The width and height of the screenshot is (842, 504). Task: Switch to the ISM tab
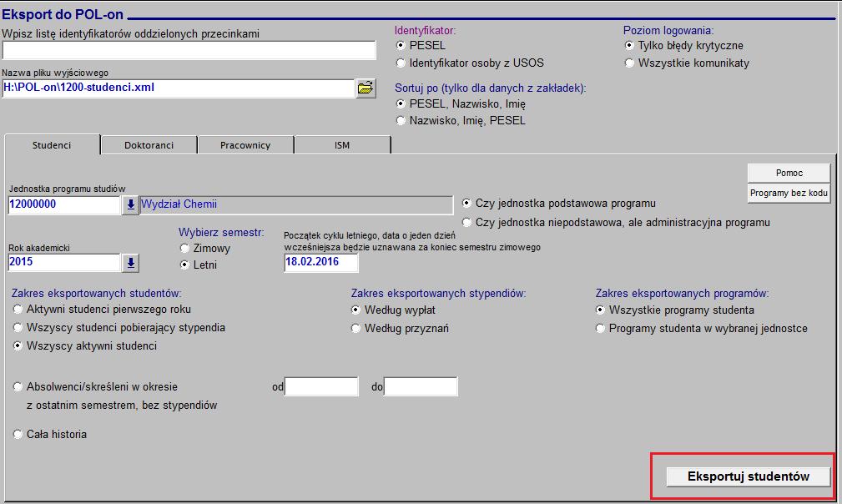coord(342,145)
